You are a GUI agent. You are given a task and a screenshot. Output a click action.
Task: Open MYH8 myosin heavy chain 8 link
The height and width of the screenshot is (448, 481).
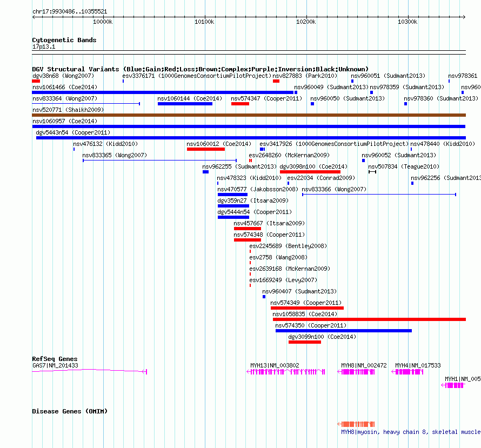[411, 432]
